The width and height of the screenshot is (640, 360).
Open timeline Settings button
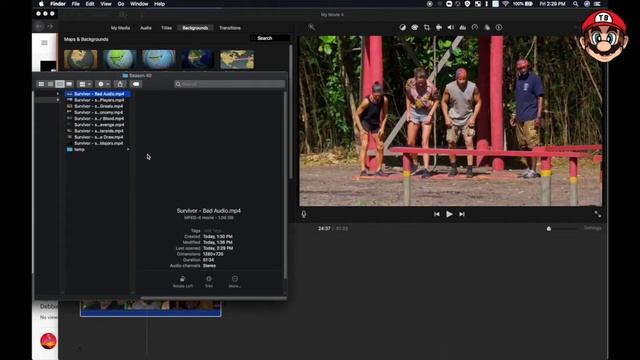[x=592, y=228]
